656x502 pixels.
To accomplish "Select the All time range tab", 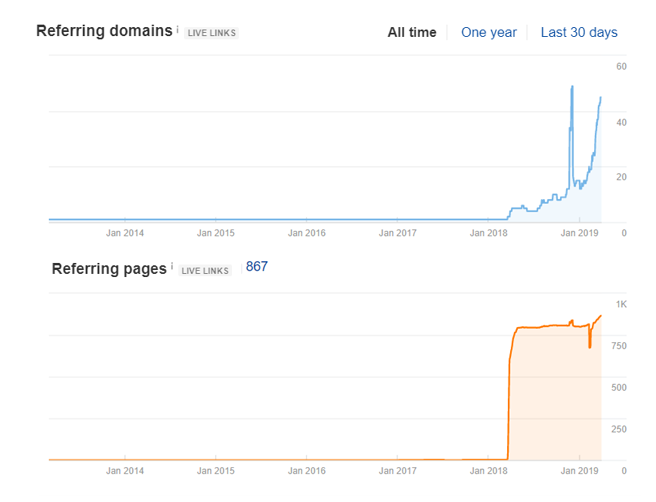I will (x=412, y=32).
